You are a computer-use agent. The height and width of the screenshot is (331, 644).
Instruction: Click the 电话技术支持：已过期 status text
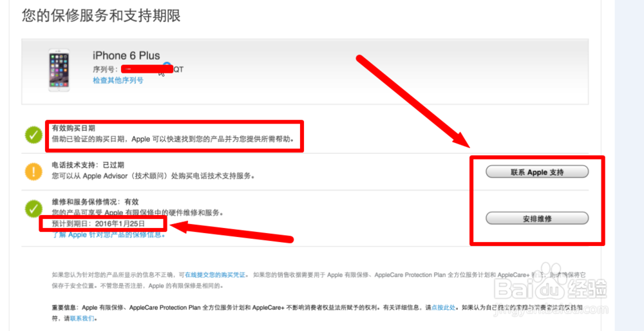point(88,165)
